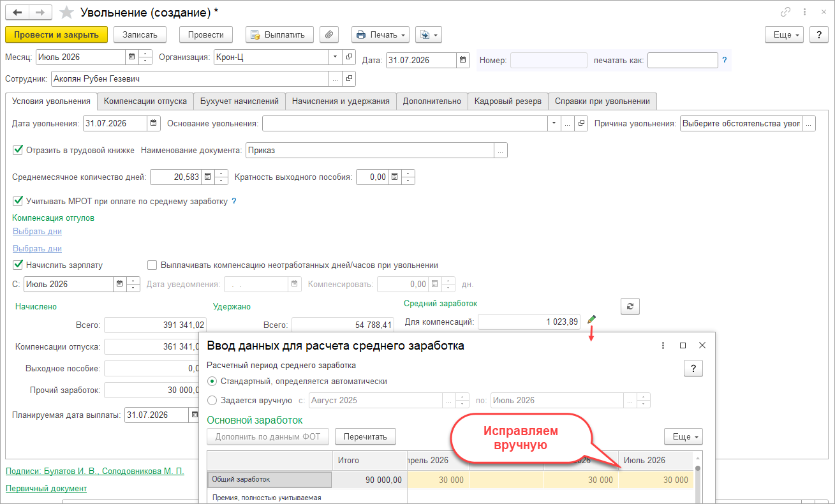The width and height of the screenshot is (835, 504).
Task: Edit average earnings with the green pencil
Action: coord(591,320)
